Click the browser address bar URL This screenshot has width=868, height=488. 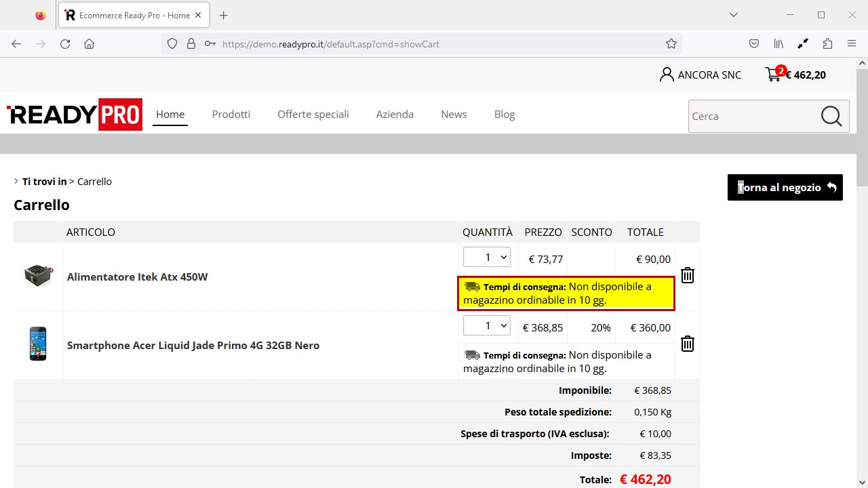point(331,44)
